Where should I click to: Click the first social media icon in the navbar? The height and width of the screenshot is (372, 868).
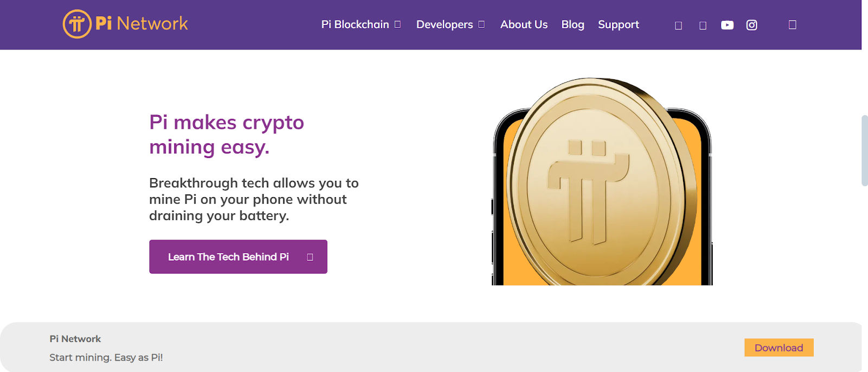(x=678, y=24)
